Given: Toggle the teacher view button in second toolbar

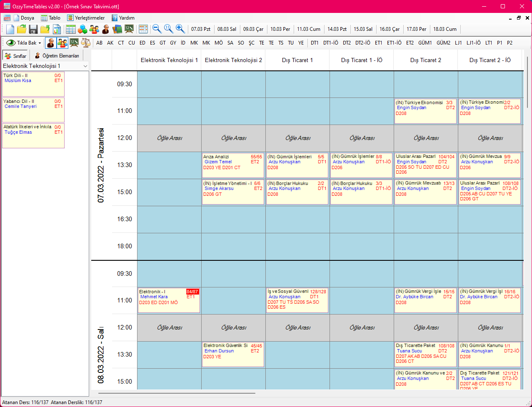Looking at the screenshot, I should (x=51, y=42).
